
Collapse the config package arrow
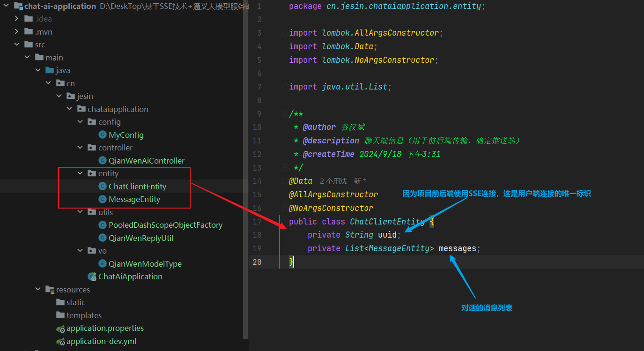point(80,122)
